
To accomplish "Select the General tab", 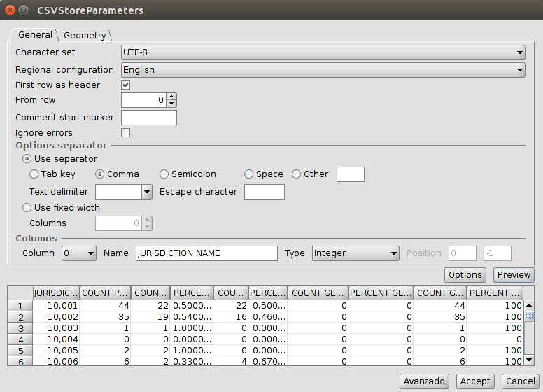I will [35, 34].
